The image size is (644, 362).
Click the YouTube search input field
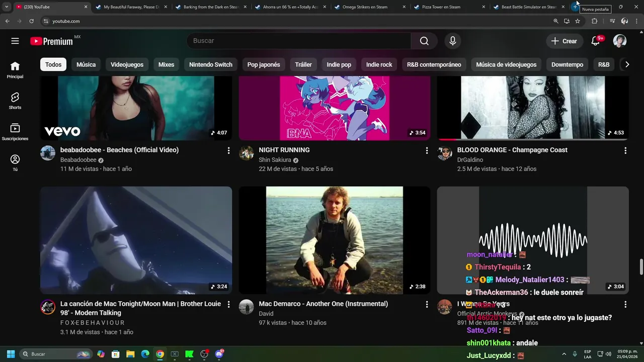pyautogui.click(x=299, y=41)
